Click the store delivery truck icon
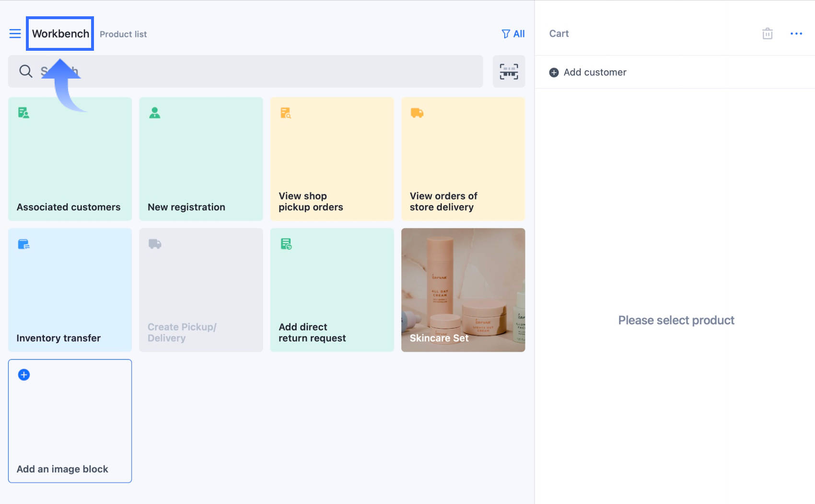This screenshot has height=504, width=815. click(x=417, y=113)
